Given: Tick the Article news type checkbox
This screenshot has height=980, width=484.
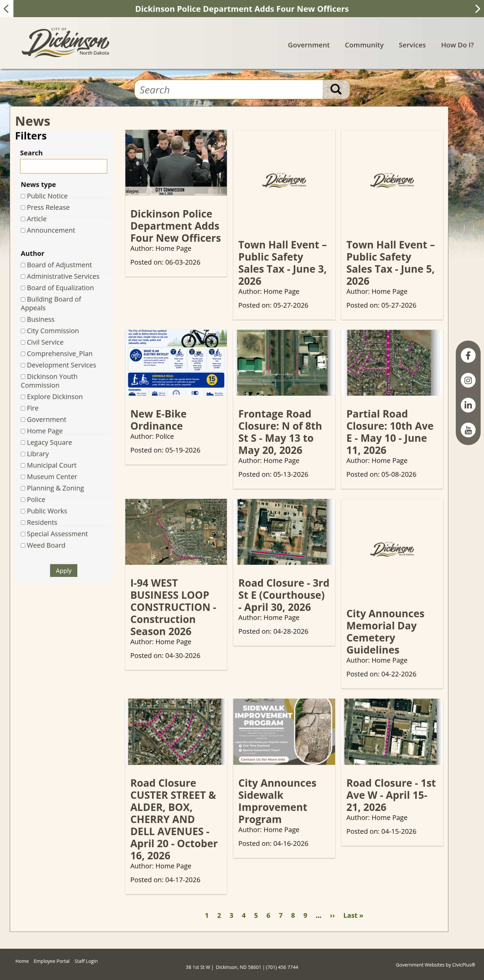Looking at the screenshot, I should click(23, 219).
